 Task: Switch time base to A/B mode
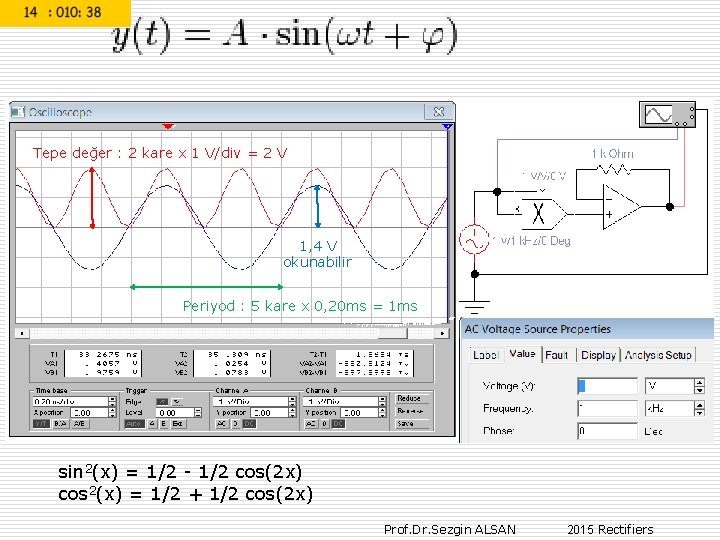point(80,424)
